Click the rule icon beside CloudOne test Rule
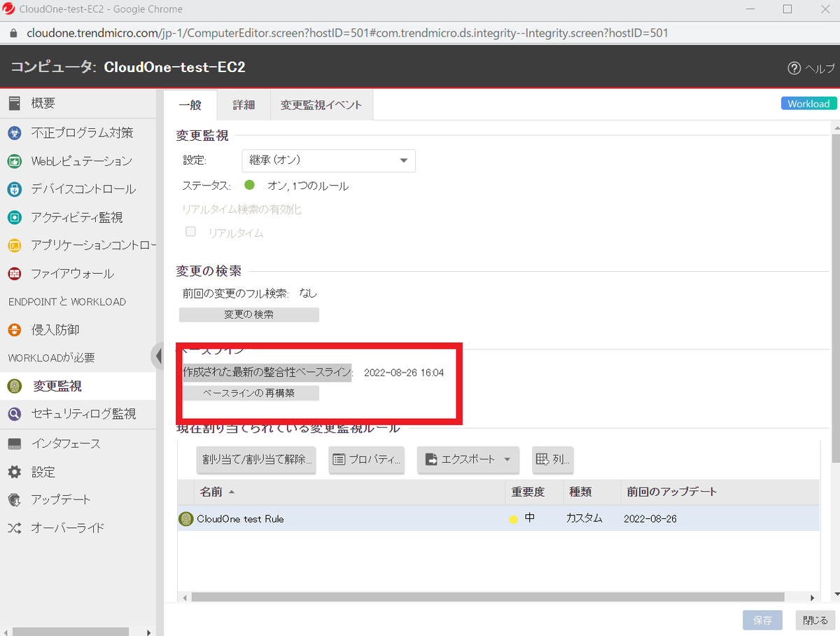840x636 pixels. 185,519
